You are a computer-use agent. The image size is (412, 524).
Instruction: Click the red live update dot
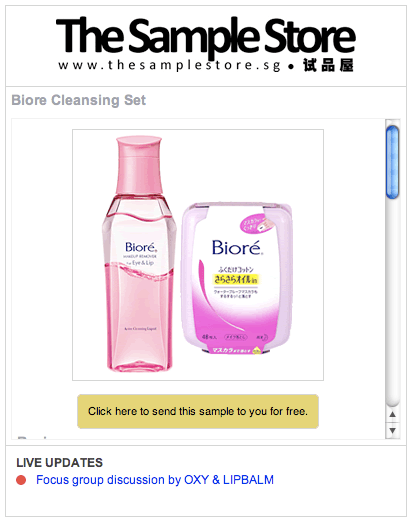21,480
